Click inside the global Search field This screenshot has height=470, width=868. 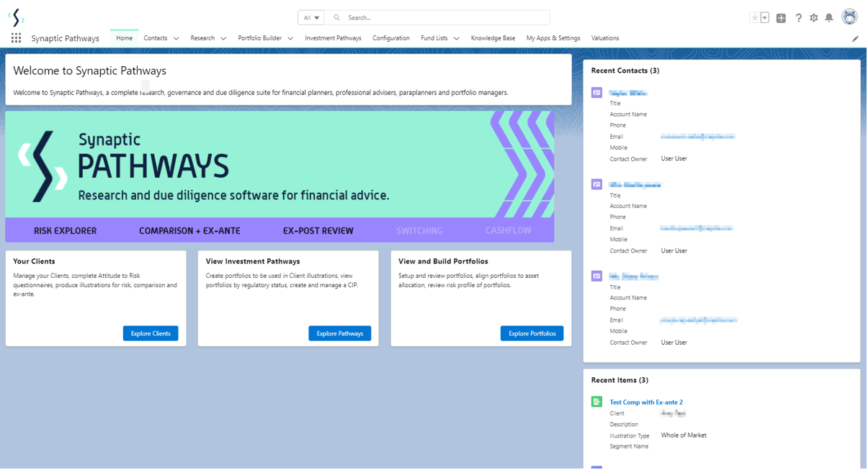pyautogui.click(x=437, y=18)
